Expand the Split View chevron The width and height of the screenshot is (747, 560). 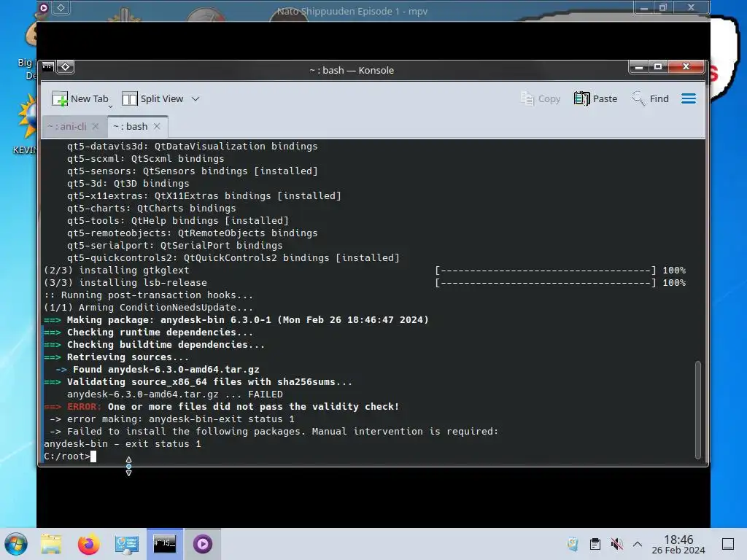196,99
